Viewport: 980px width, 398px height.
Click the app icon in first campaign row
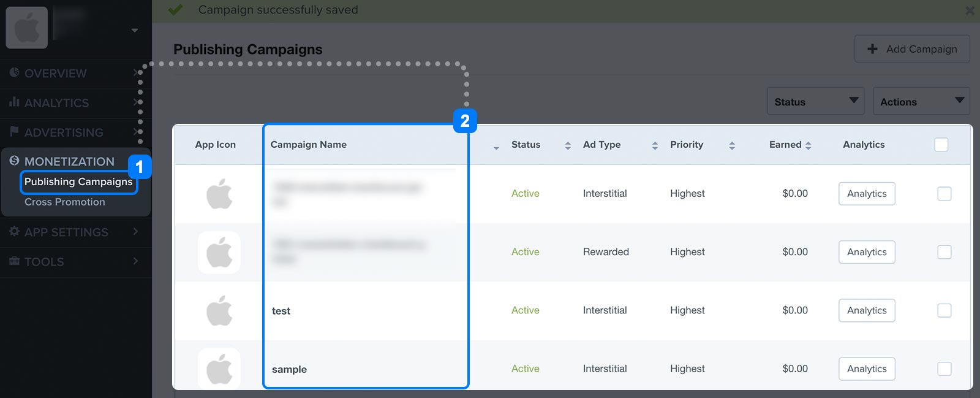tap(219, 194)
